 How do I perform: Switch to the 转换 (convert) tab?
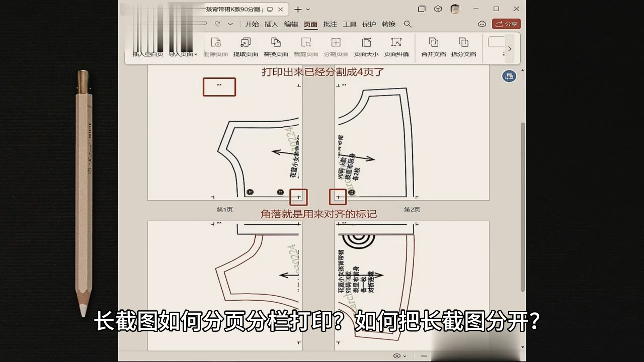pyautogui.click(x=388, y=24)
